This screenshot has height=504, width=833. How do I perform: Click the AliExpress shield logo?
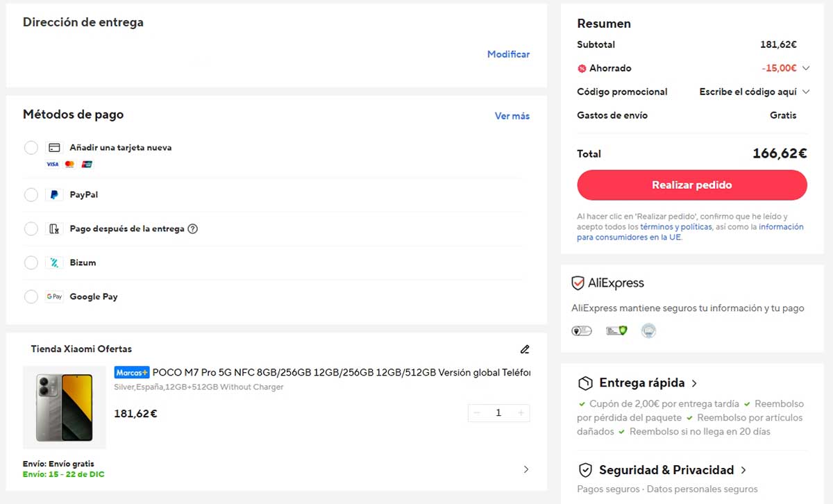(x=578, y=283)
